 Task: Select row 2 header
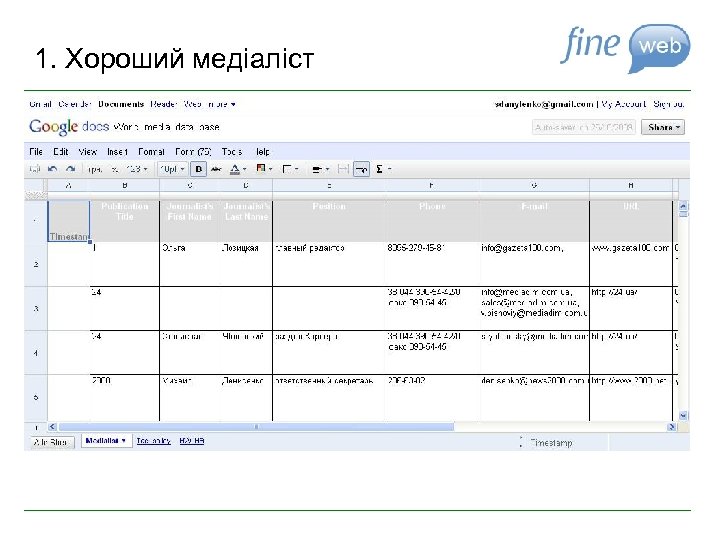(x=36, y=264)
